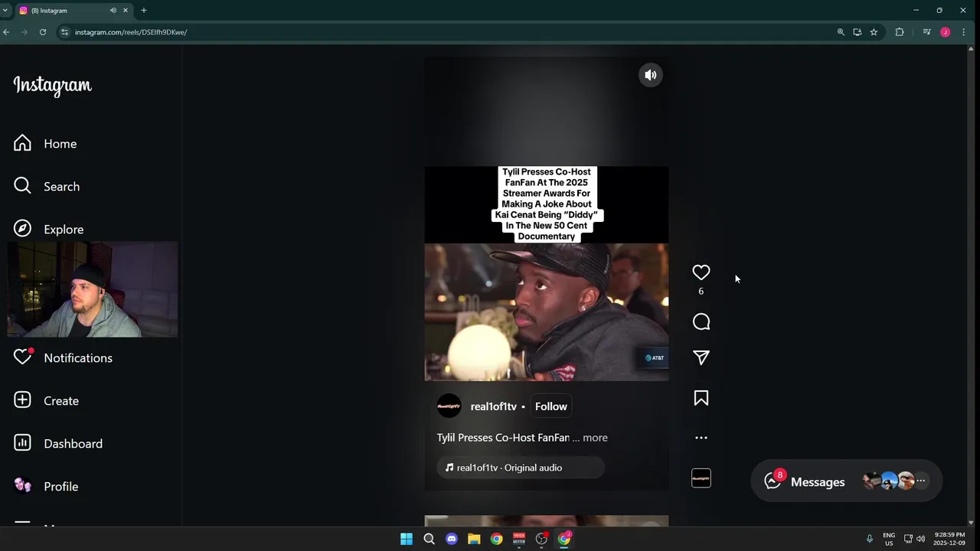Open the real1of1tv profile avatar
980x551 pixels.
coord(449,406)
